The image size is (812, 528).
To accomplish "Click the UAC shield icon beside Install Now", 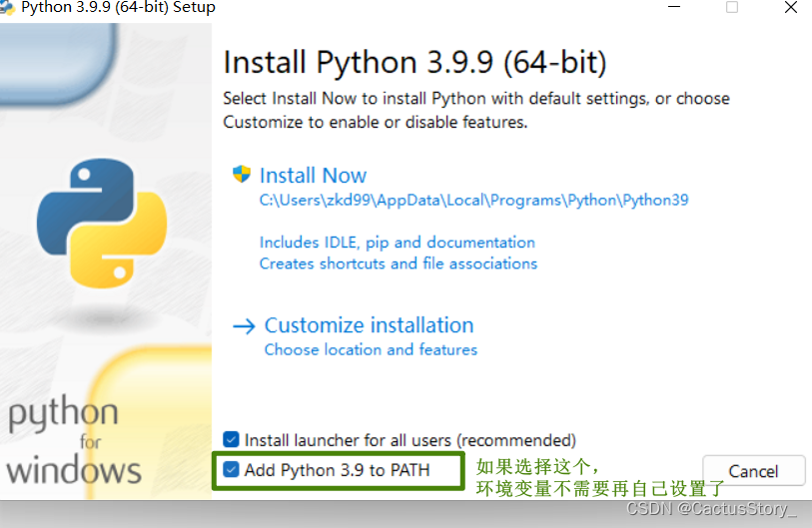I will click(242, 174).
